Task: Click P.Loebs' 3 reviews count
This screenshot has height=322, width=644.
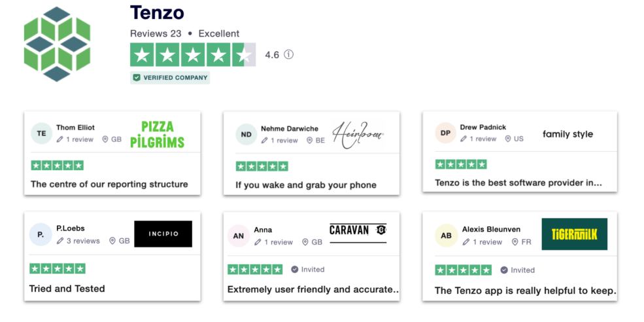Action: point(78,241)
